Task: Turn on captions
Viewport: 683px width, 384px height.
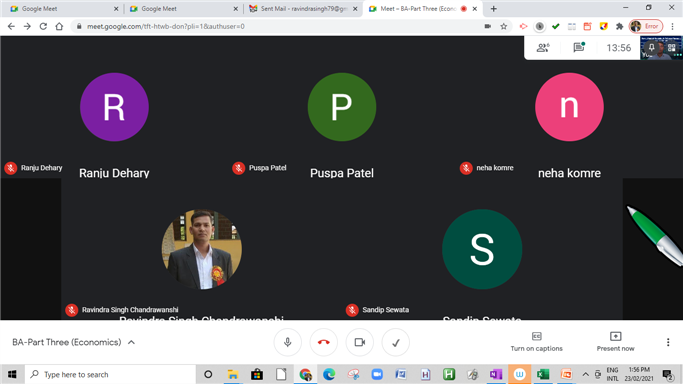Action: [x=537, y=342]
